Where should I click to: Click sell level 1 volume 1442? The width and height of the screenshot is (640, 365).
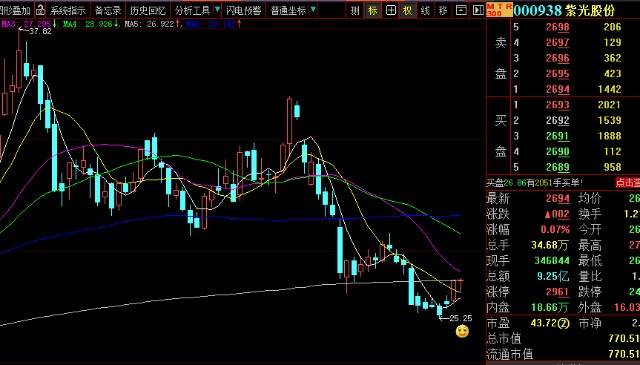coord(609,89)
